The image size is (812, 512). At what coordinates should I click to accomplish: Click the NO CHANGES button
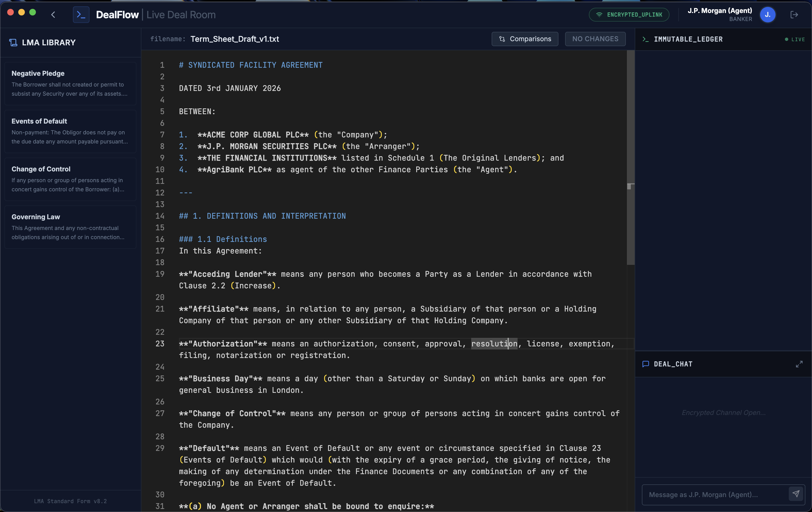(x=595, y=39)
